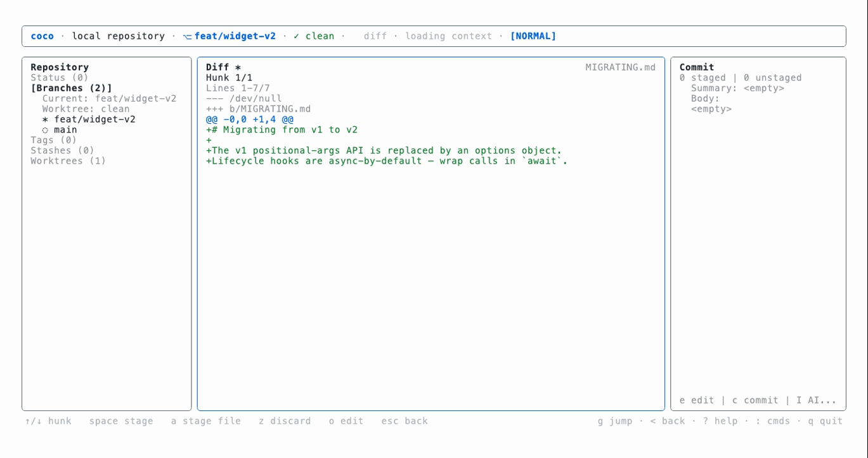Click 'g jump' footer hint
Screen dimensions: 868x458
(x=615, y=421)
